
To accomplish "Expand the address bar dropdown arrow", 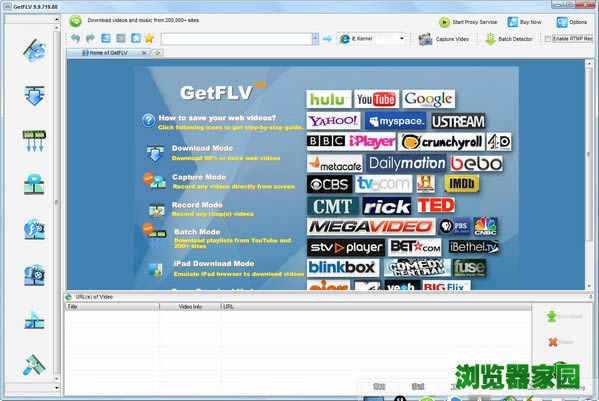I will click(315, 39).
